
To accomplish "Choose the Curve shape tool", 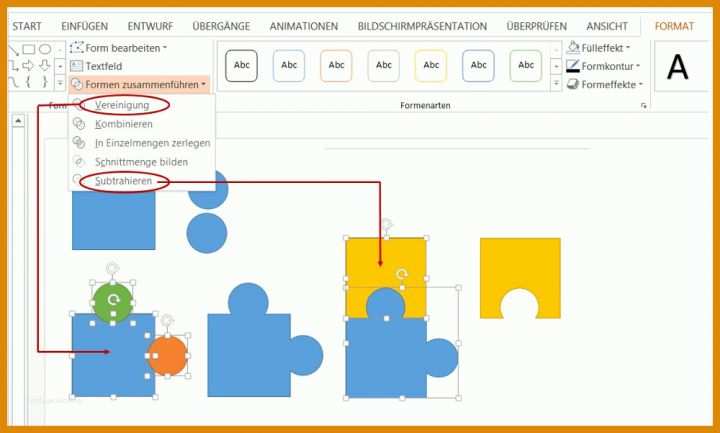I will pos(13,83).
